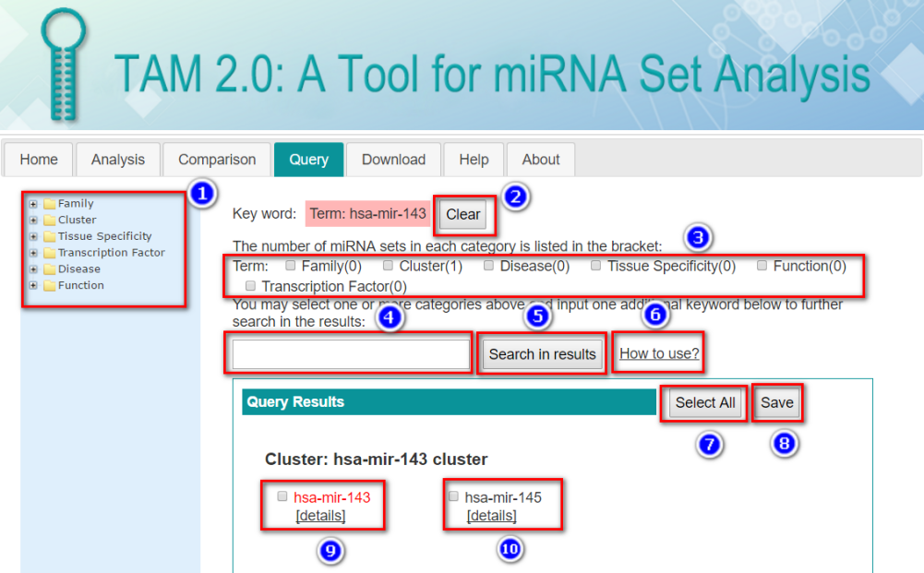Screen dimensions: 924x573
Task: Check the Tissue Specificity(0) category checkbox
Action: click(x=595, y=266)
